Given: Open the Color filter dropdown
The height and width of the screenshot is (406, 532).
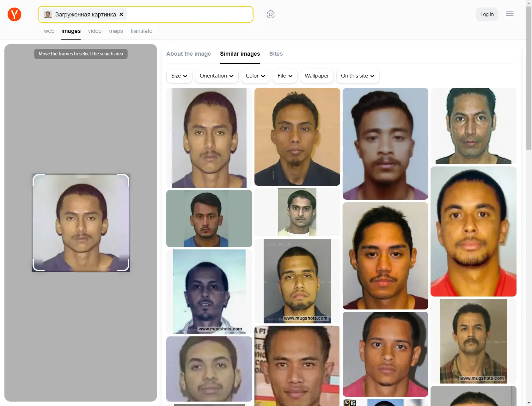Looking at the screenshot, I should (x=255, y=76).
